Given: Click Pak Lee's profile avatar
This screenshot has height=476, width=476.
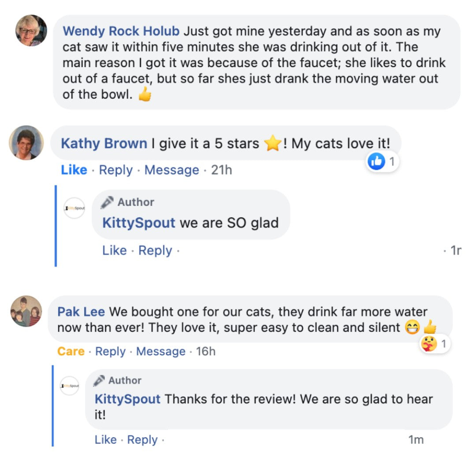Looking at the screenshot, I should click(26, 311).
